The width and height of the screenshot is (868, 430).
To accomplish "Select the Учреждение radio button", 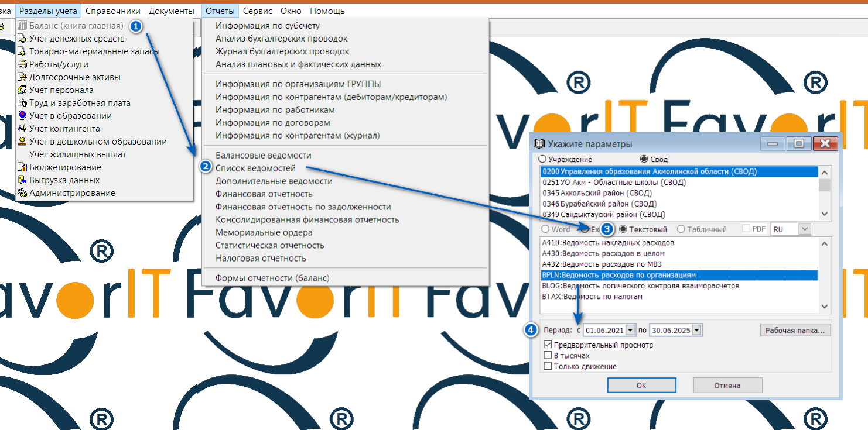I will coord(542,159).
